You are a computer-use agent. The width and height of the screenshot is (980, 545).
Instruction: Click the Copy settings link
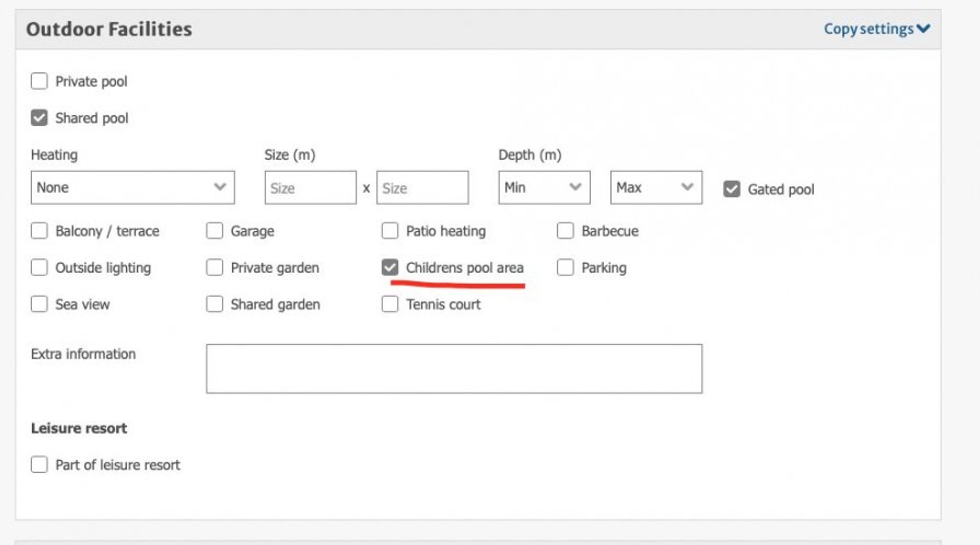coord(868,29)
